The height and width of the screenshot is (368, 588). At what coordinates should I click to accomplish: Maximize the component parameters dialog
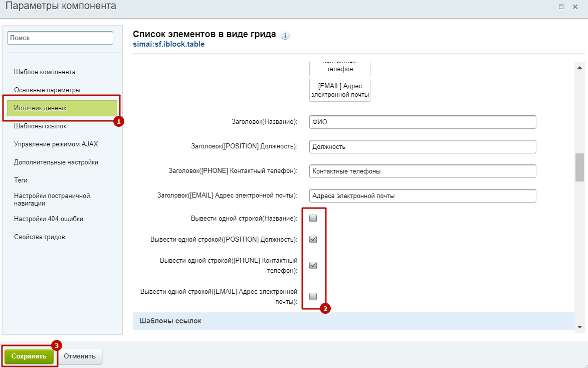click(x=561, y=7)
